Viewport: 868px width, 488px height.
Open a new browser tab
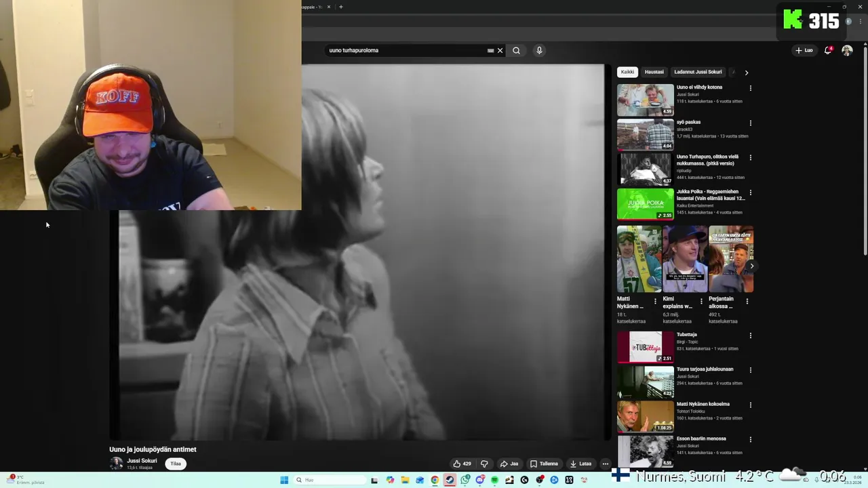click(x=340, y=7)
